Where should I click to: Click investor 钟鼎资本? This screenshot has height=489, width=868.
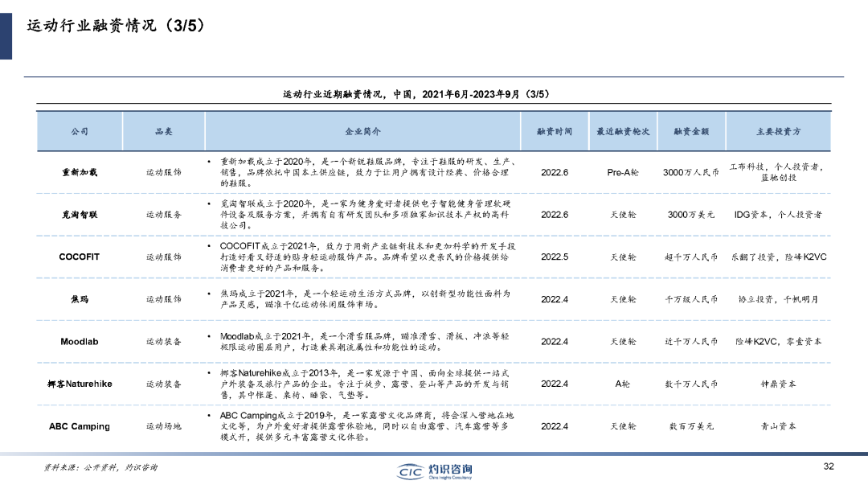778,384
